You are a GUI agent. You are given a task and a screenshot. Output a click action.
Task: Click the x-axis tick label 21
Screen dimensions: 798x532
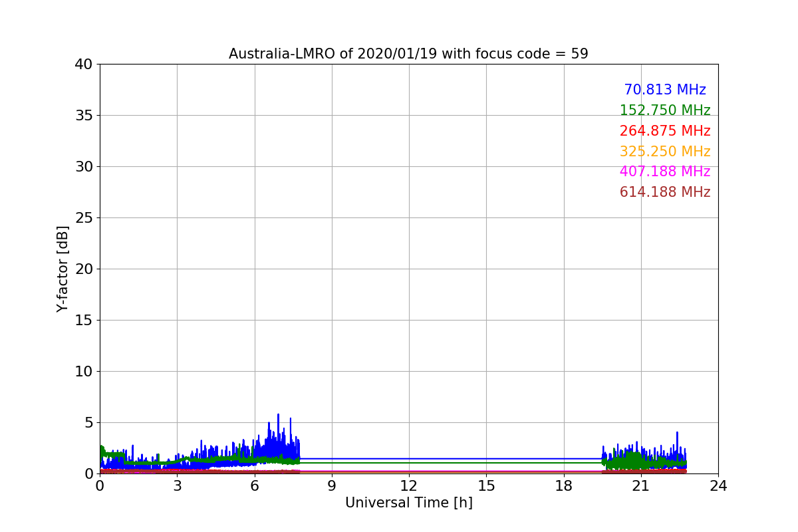pyautogui.click(x=641, y=486)
